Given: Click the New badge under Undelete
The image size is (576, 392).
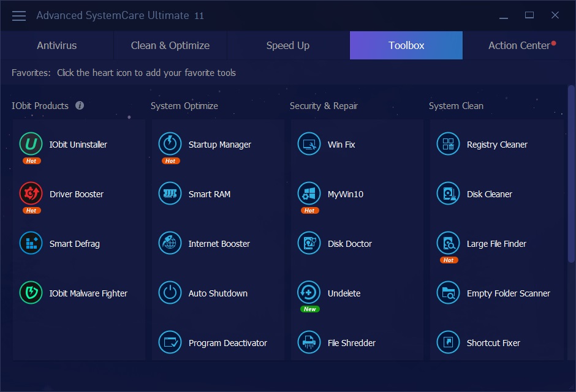Looking at the screenshot, I should (309, 309).
